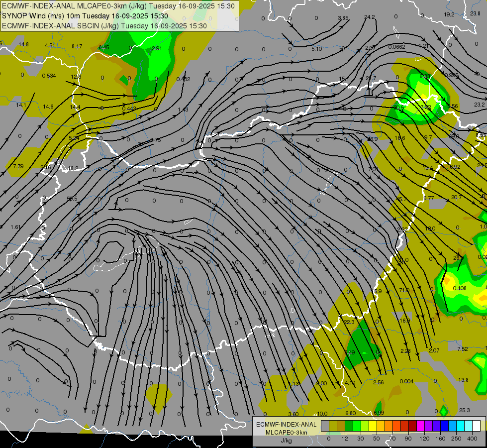Screen dimensions: 487x448
Task: Click the map value 4.51
Action: coord(50,45)
